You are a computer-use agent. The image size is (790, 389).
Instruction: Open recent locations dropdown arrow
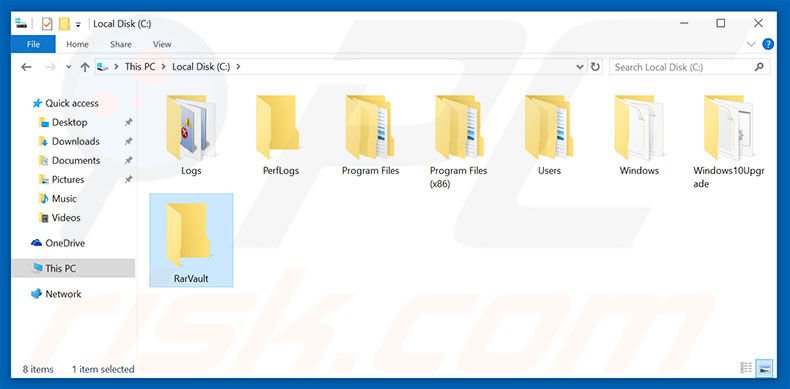point(69,67)
